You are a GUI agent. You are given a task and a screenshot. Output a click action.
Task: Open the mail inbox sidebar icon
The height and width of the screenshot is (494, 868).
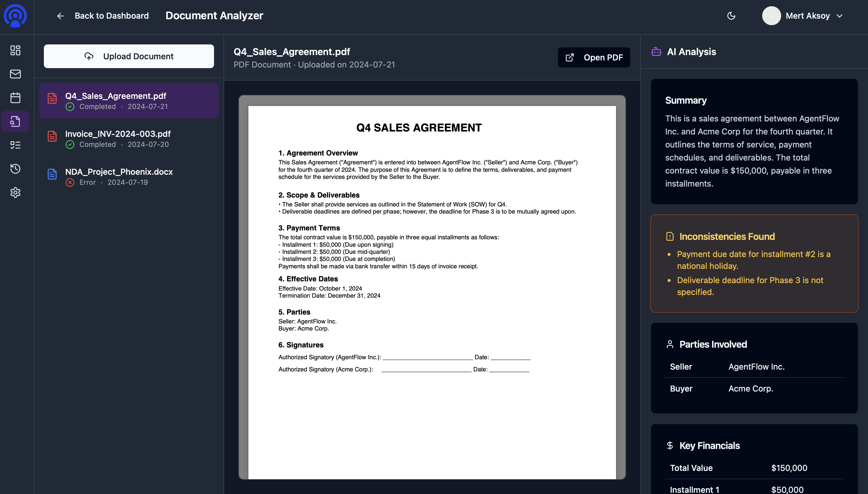point(15,74)
